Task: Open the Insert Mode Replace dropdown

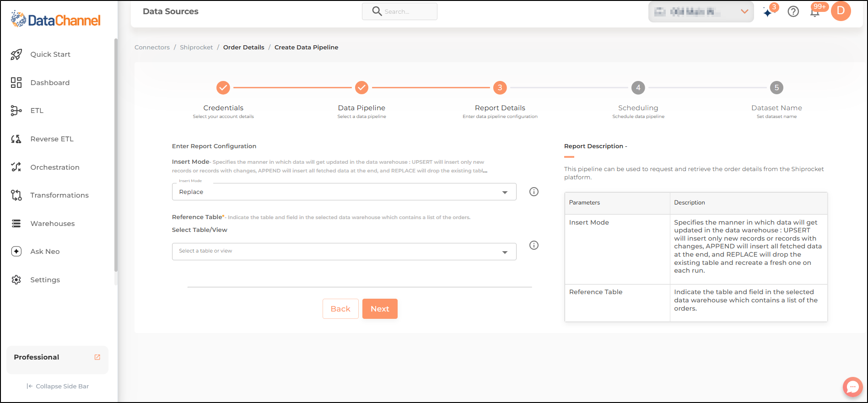Action: pos(344,192)
